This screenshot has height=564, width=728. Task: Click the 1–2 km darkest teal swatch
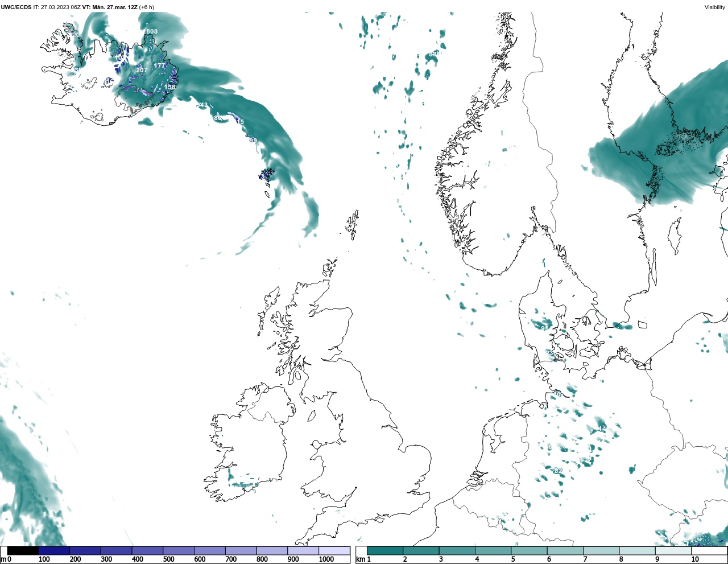point(385,550)
